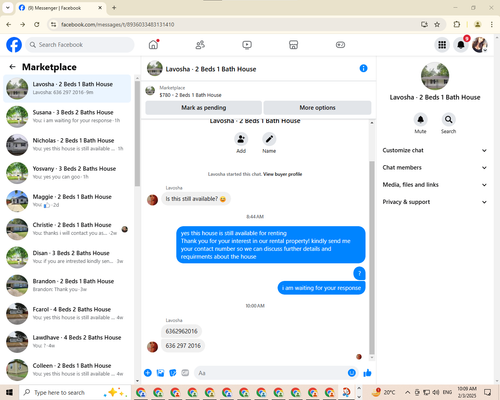The width and height of the screenshot is (500, 400).
Task: Open the Gaming controller icon
Action: [340, 45]
